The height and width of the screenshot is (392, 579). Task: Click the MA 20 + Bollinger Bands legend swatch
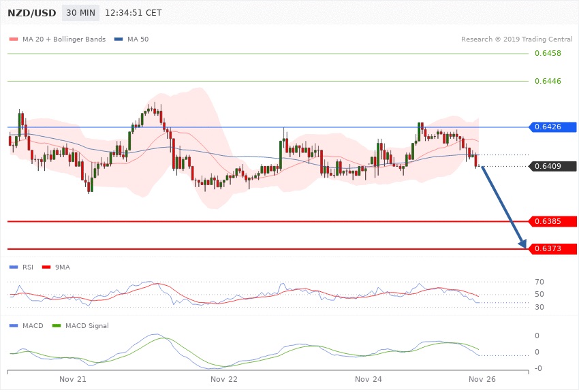tap(13, 39)
